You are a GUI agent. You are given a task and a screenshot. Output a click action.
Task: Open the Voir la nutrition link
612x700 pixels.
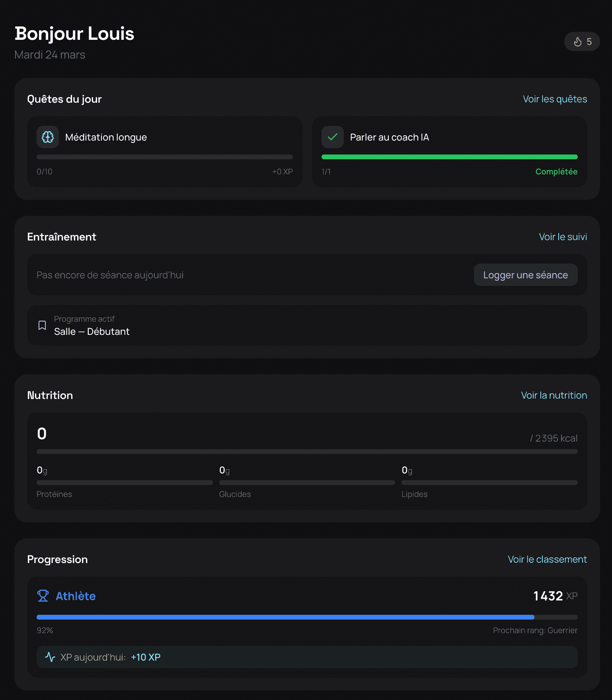click(554, 395)
